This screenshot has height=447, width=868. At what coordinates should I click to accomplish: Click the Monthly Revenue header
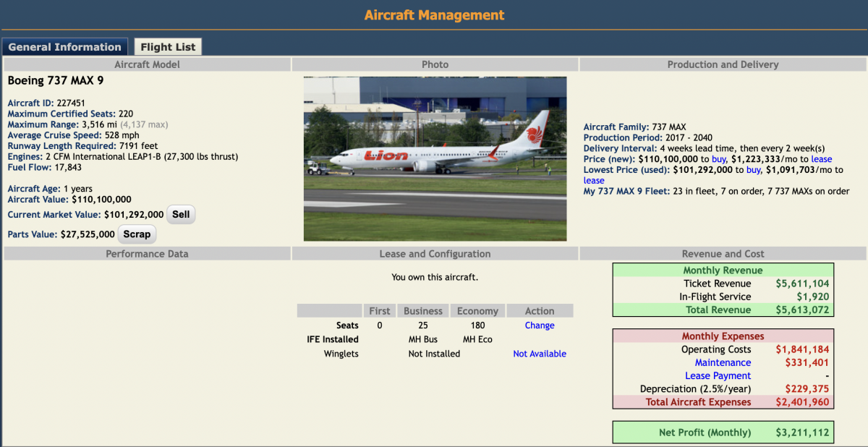[x=723, y=271]
